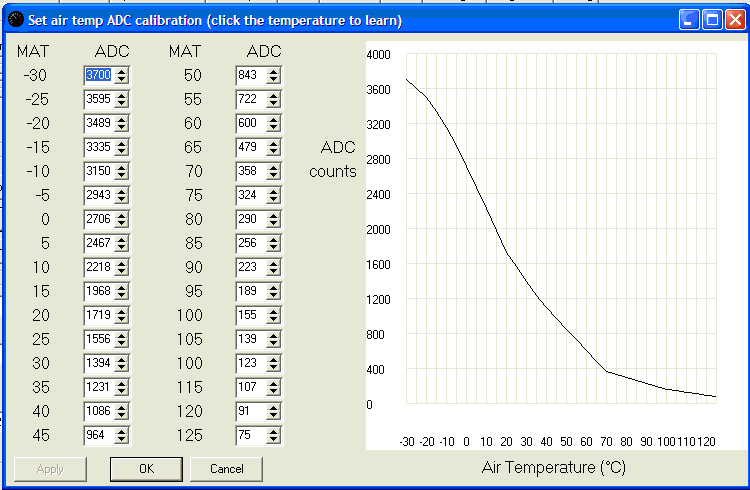Click the ADC field with value 3489
This screenshot has width=750, height=490.
click(99, 123)
